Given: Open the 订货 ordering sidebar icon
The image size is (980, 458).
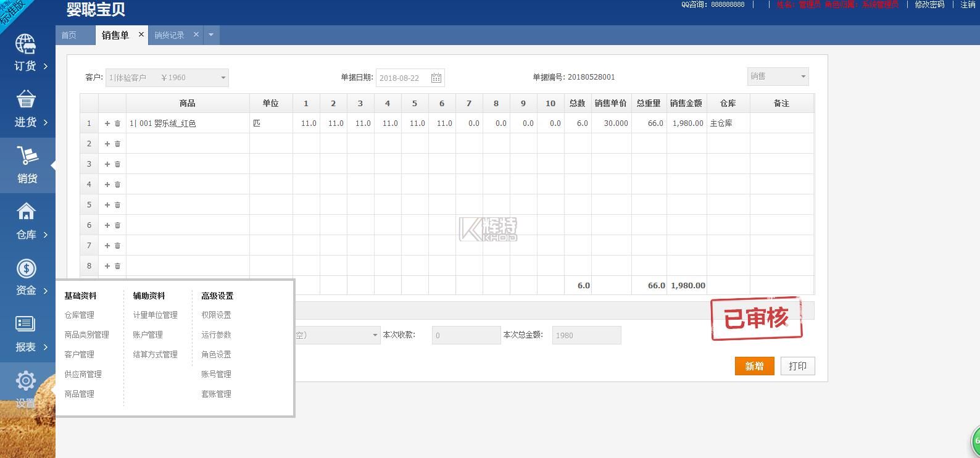Looking at the screenshot, I should pos(26,45).
